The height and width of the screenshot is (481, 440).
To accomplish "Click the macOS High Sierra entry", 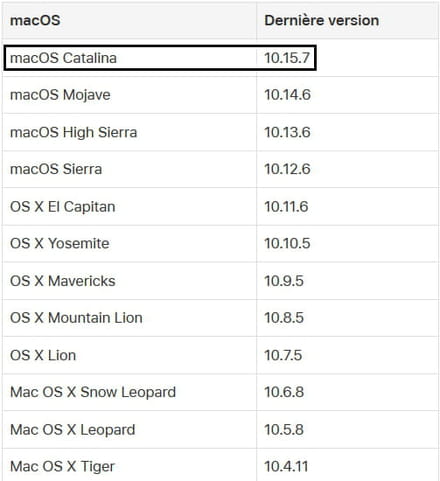I will click(74, 133).
